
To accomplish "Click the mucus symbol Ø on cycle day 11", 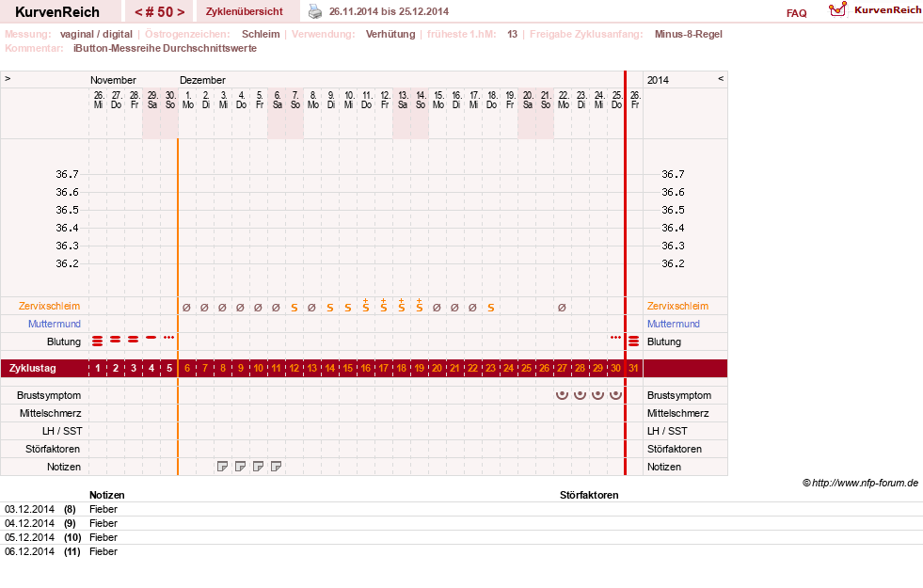I will pos(276,308).
